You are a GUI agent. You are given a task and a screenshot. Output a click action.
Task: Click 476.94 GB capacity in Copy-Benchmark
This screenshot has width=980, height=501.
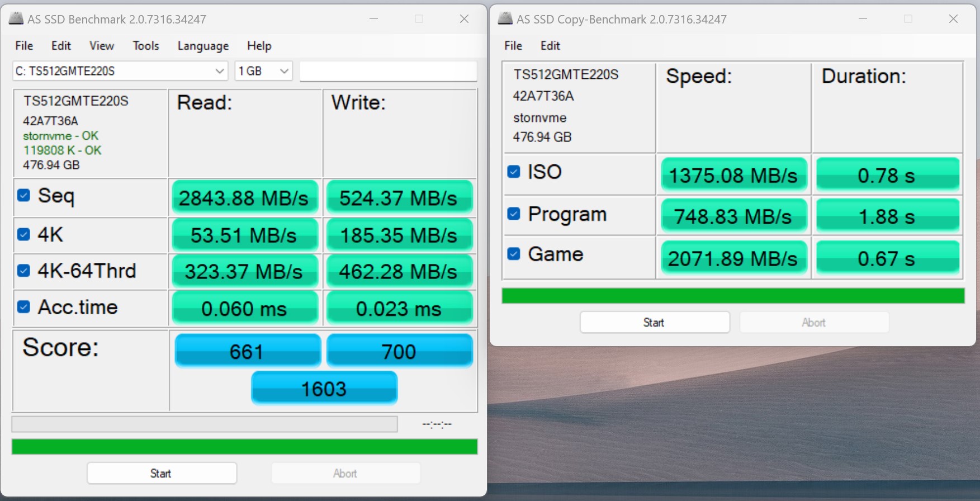[542, 137]
